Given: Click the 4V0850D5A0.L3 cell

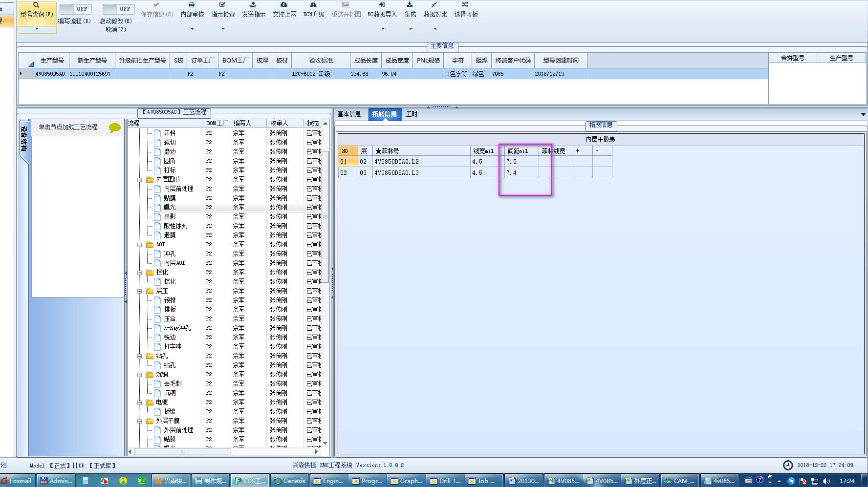Looking at the screenshot, I should (x=421, y=173).
